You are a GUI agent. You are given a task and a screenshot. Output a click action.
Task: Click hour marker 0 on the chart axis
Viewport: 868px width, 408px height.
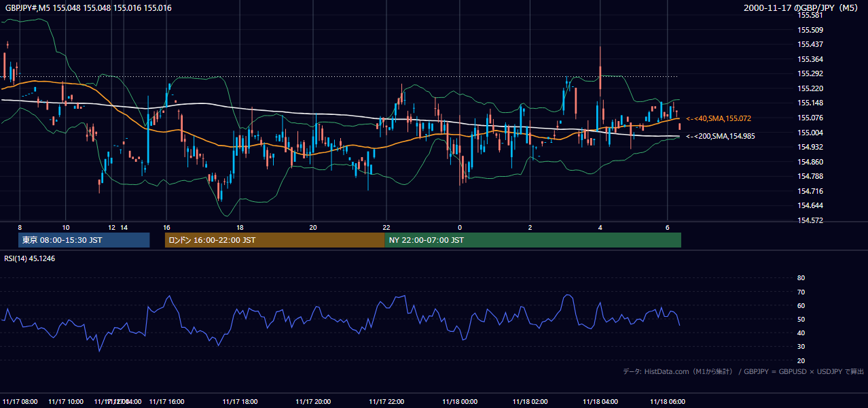tap(460, 227)
